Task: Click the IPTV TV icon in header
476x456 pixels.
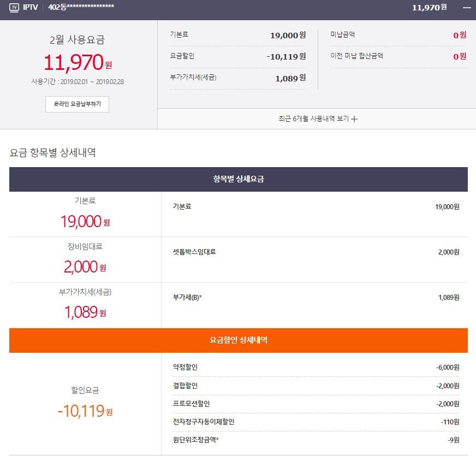Action: click(14, 8)
